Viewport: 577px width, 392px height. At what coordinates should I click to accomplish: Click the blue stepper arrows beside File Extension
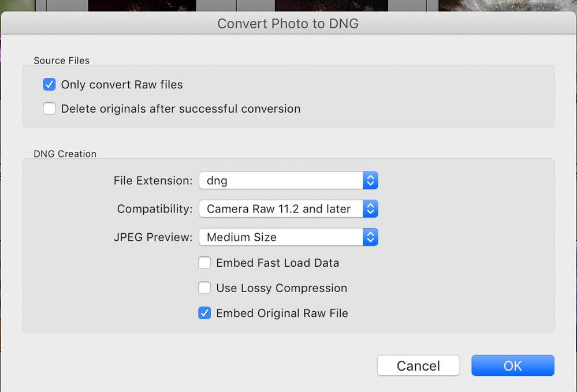[x=370, y=180]
